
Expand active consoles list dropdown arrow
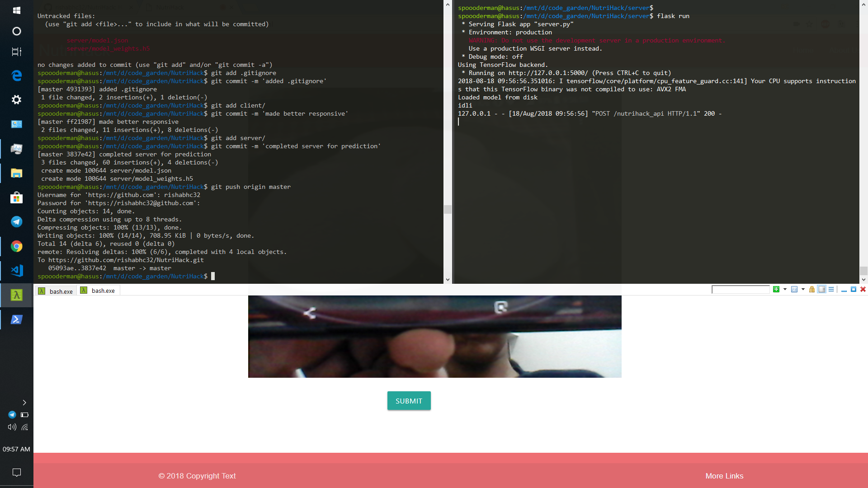coord(803,290)
